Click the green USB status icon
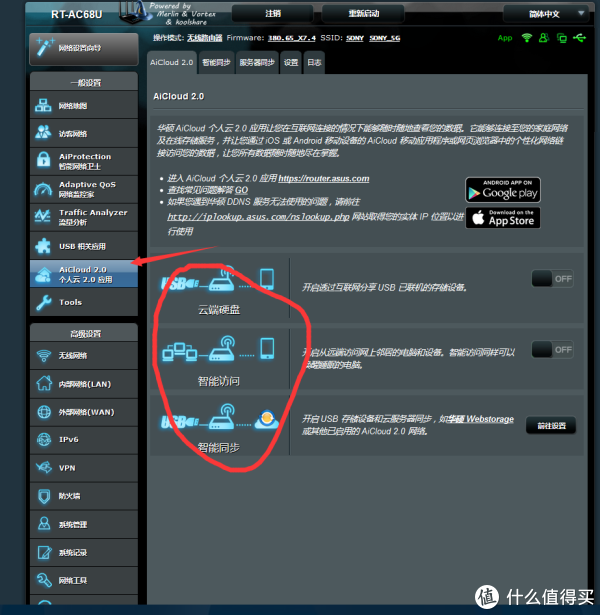 (579, 38)
